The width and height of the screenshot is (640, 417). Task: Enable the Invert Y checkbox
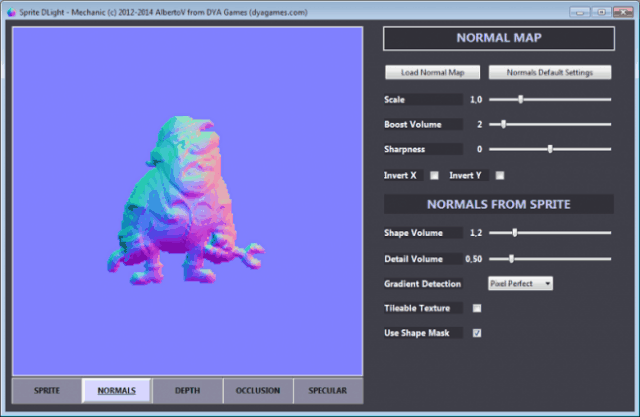[500, 175]
